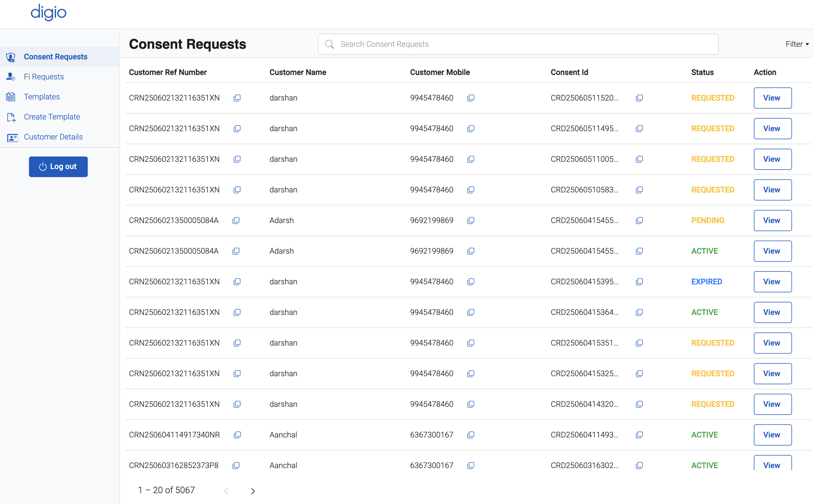Copy darshan's first Customer Ref Number
Image resolution: width=814 pixels, height=504 pixels.
(237, 98)
